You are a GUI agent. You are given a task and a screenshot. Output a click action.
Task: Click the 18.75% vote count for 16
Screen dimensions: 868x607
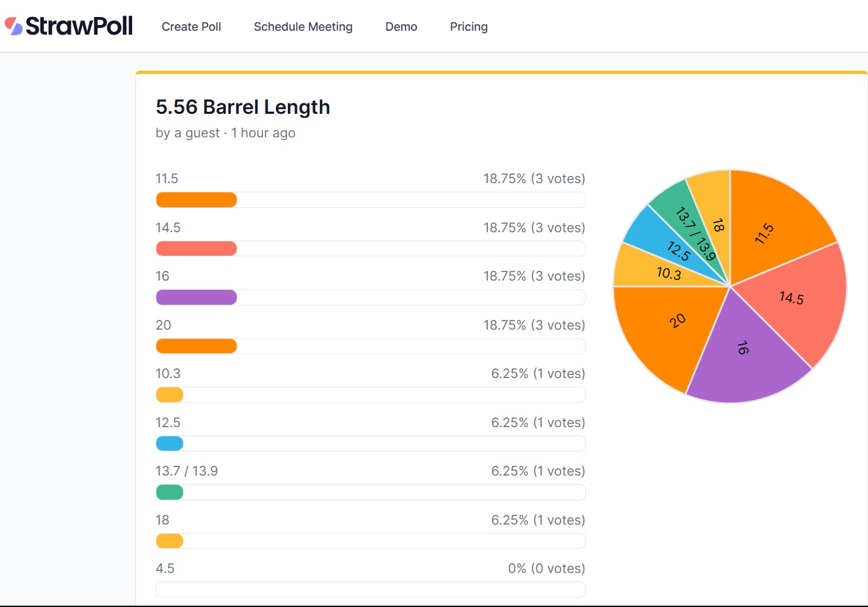click(534, 276)
